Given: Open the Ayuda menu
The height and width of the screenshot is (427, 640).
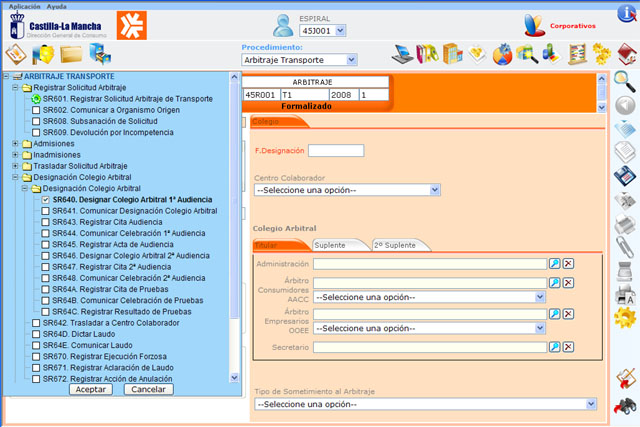Looking at the screenshot, I should coord(56,7).
